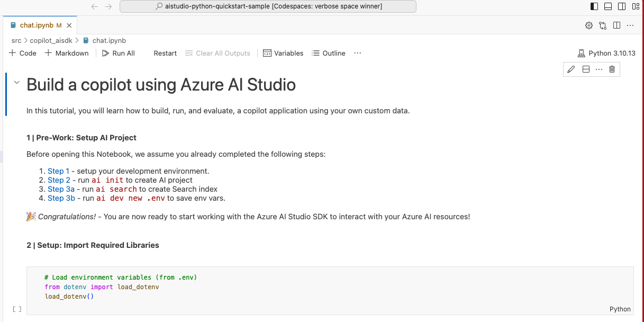
Task: Click the 'load_dotenv()' code line
Action: [x=69, y=297]
